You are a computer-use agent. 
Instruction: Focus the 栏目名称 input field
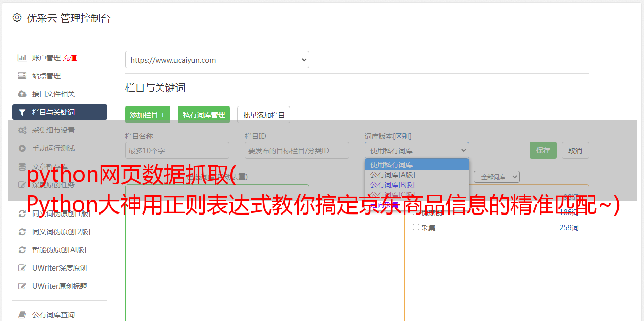(177, 150)
